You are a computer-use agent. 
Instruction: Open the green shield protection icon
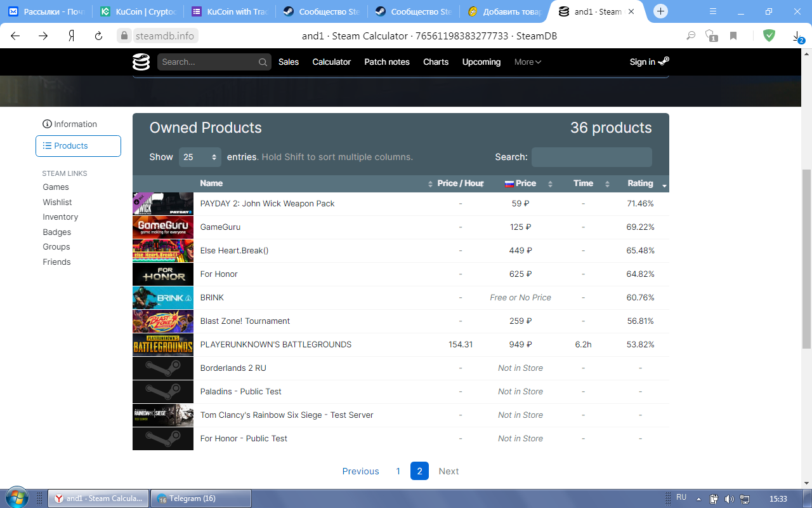coord(769,36)
